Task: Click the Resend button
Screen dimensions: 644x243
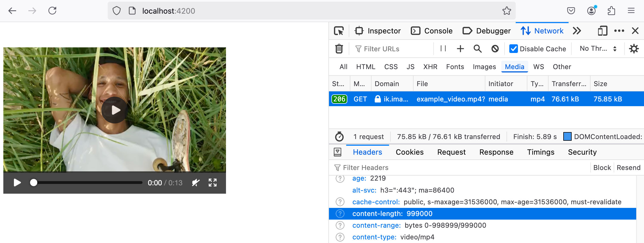Action: click(x=628, y=168)
